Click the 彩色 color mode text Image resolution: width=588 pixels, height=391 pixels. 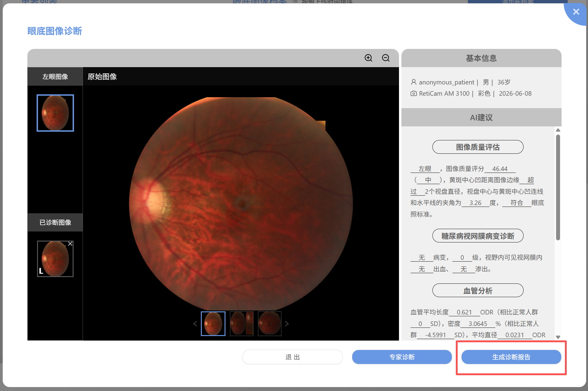pos(484,94)
